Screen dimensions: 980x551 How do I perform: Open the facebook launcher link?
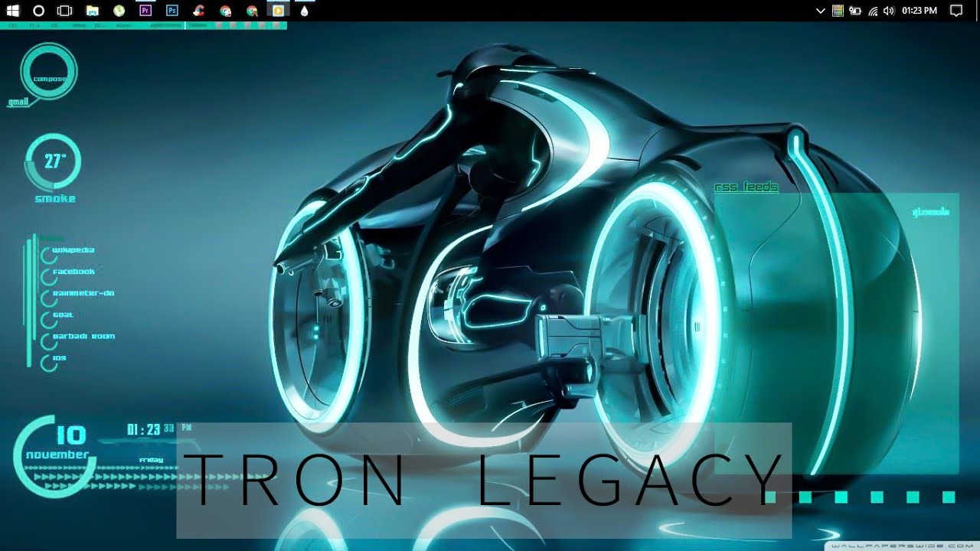(x=73, y=272)
